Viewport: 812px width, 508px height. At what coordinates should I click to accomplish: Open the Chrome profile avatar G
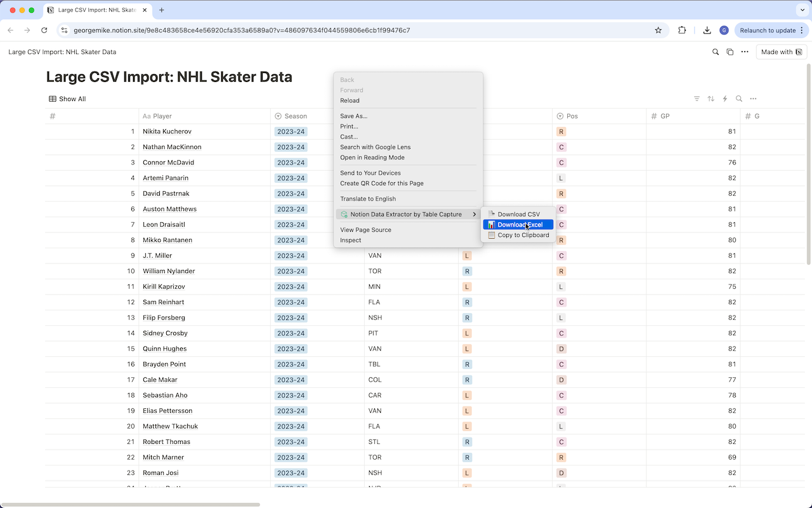724,30
